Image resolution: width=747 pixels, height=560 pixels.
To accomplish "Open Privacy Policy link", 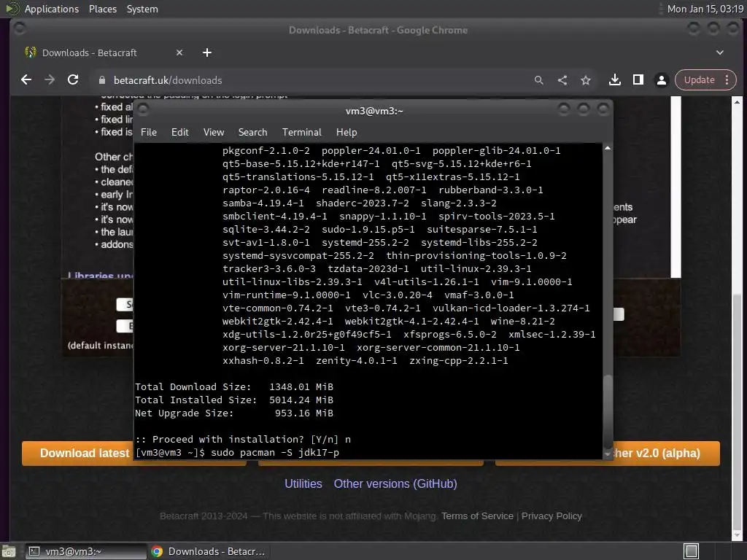I will coord(551,516).
